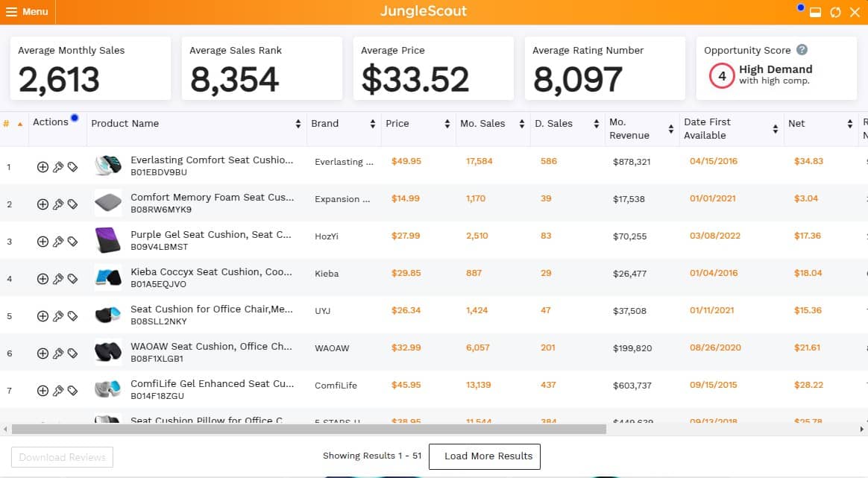Click the Download Reviews button
868x478 pixels.
click(x=61, y=456)
